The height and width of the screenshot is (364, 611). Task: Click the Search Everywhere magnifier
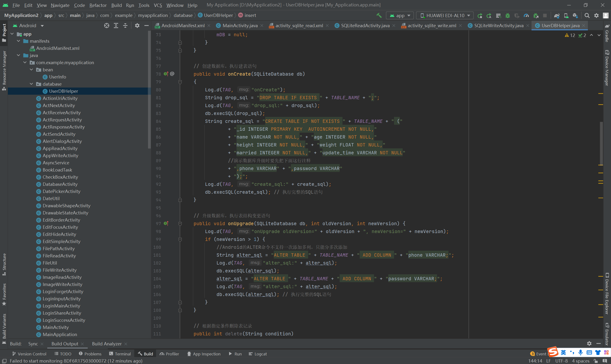click(587, 16)
